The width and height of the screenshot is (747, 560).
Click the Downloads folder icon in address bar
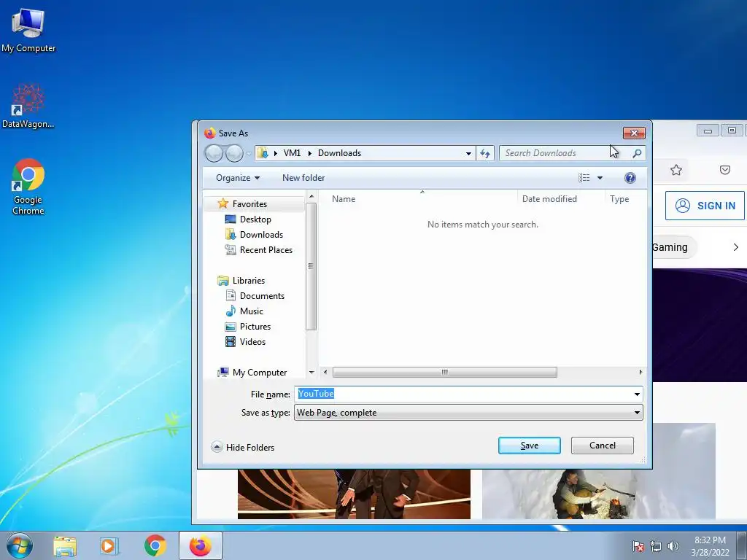[x=263, y=153]
